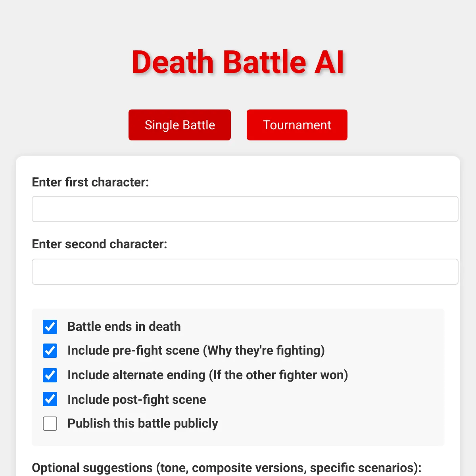Uncheck the Battle ends in death checkbox

50,327
